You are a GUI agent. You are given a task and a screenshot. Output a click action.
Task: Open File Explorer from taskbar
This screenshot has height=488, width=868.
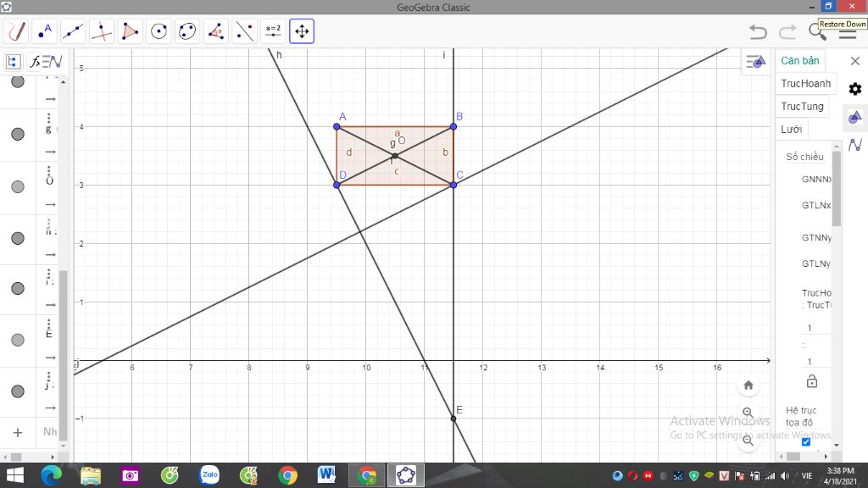91,475
